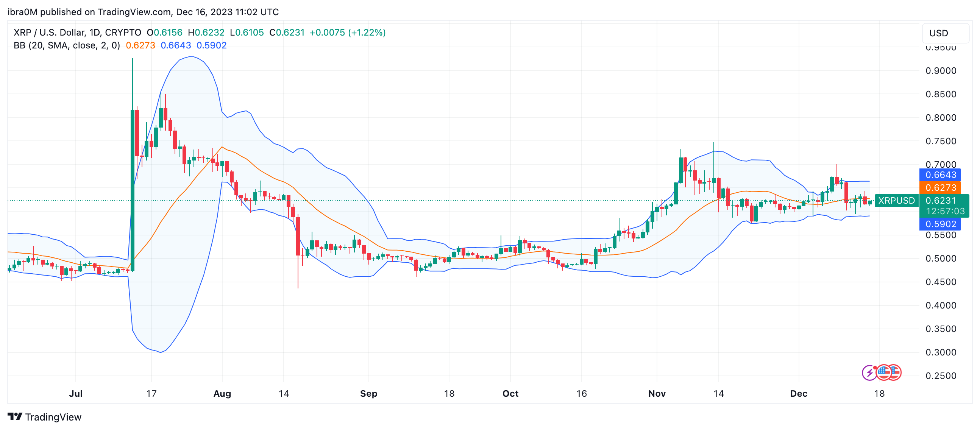Click the BB (20, SMA, close, 2, 0) indicator legend
The image size is (980, 430).
tap(67, 46)
